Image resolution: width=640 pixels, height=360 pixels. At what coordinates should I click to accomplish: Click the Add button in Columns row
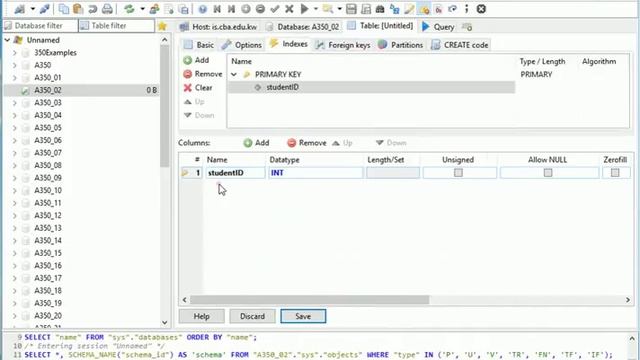[256, 143]
